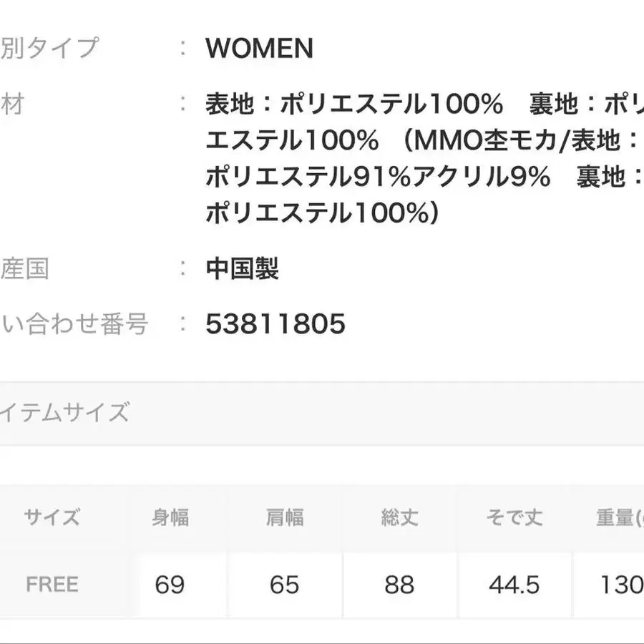The width and height of the screenshot is (644, 644).
Task: Click the 肩幅 column header
Action: point(284,517)
